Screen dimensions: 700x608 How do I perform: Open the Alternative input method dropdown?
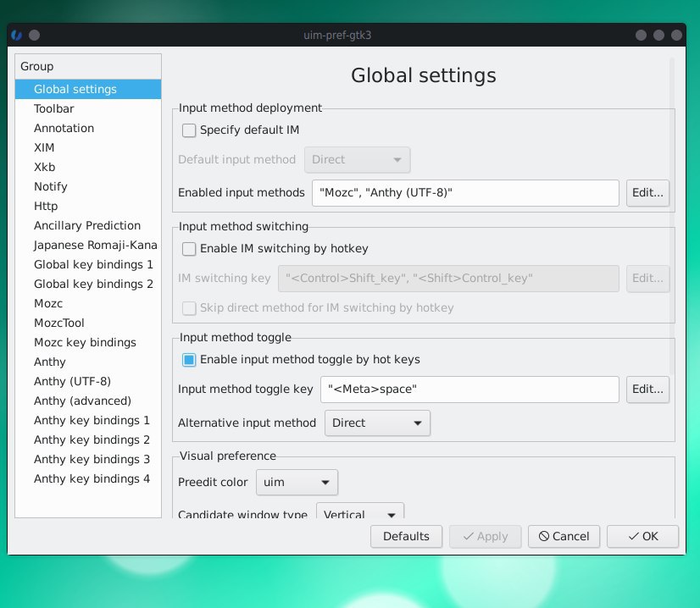pos(377,423)
